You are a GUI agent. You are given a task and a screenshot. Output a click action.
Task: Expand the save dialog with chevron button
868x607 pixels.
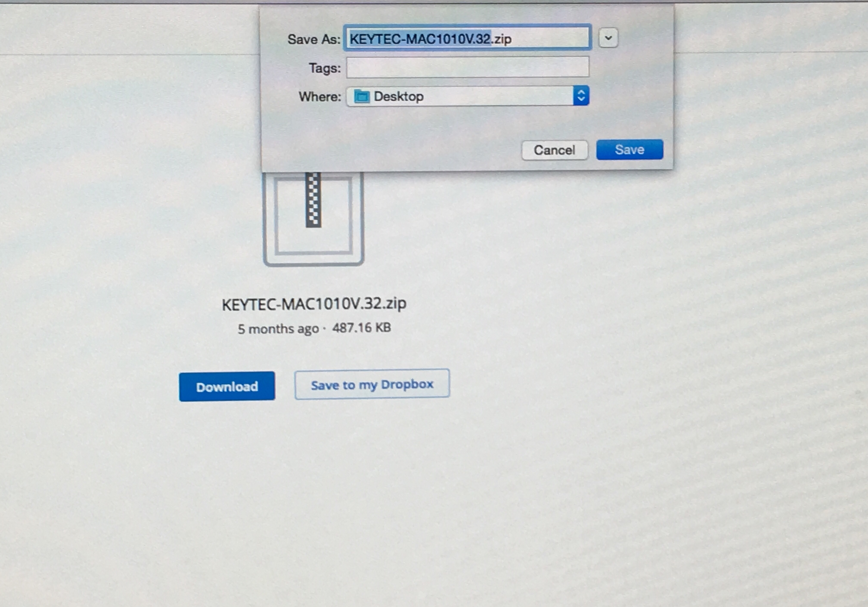[608, 38]
